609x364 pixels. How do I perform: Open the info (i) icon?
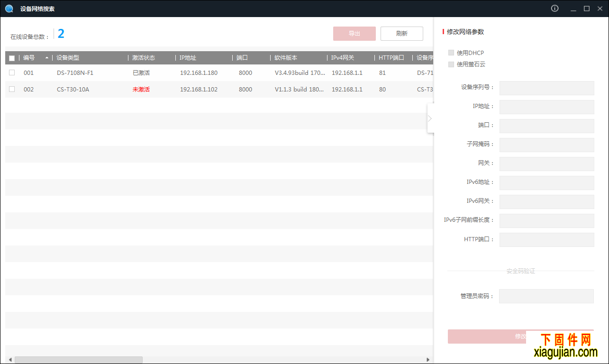[x=555, y=9]
